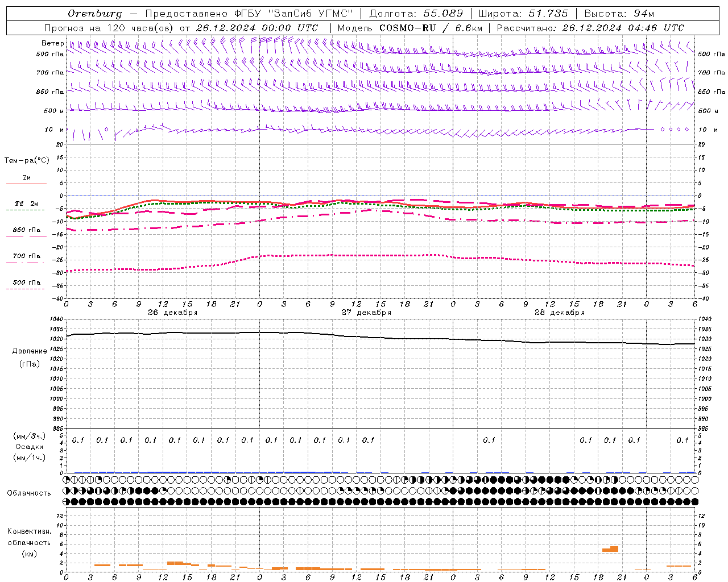Click '700 гПа' temperature legend entry
Viewport: 728px width, 582px height.
[27, 256]
